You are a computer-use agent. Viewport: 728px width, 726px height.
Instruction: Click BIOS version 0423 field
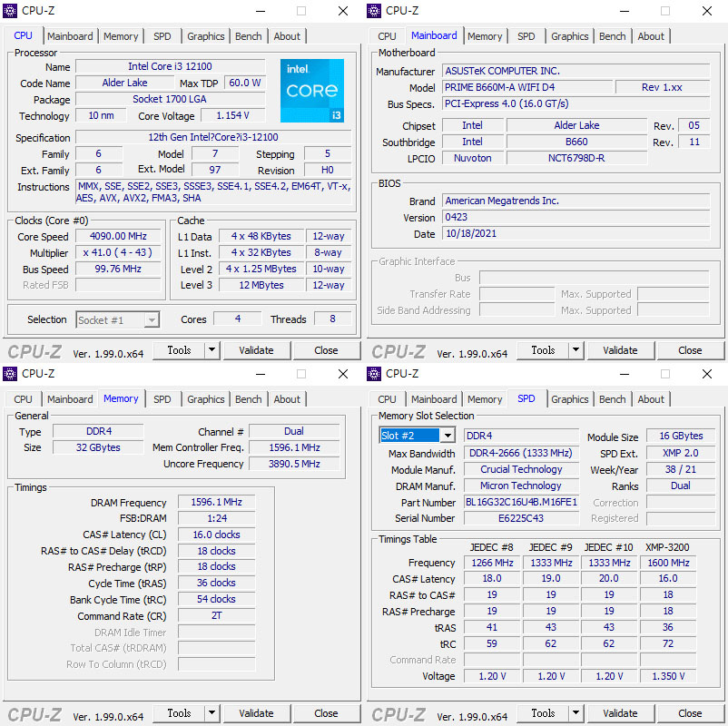[x=576, y=217]
